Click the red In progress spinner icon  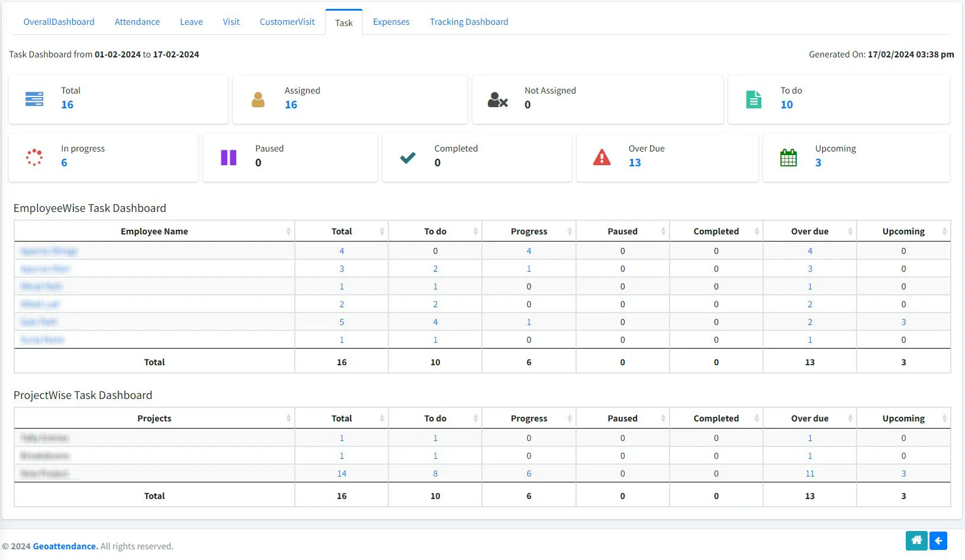point(34,157)
